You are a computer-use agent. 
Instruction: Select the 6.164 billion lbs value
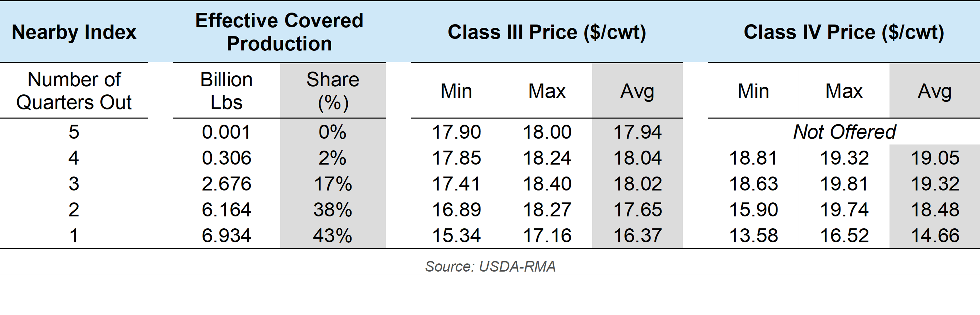226,209
